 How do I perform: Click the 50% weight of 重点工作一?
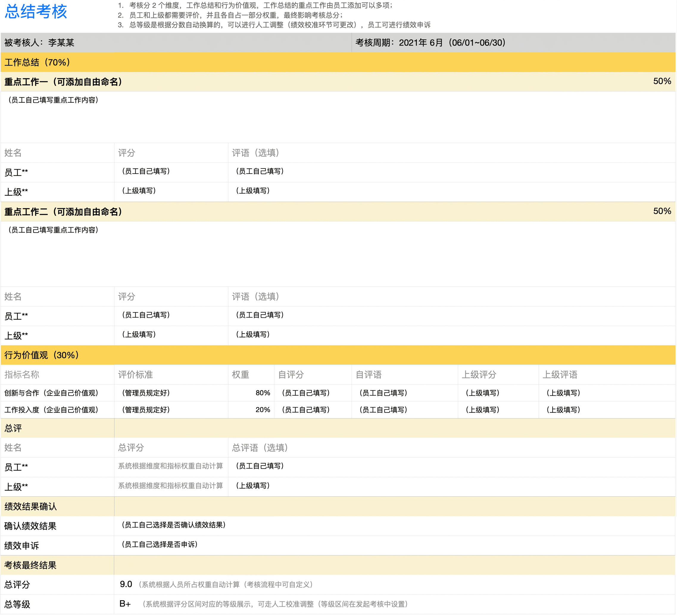(662, 81)
